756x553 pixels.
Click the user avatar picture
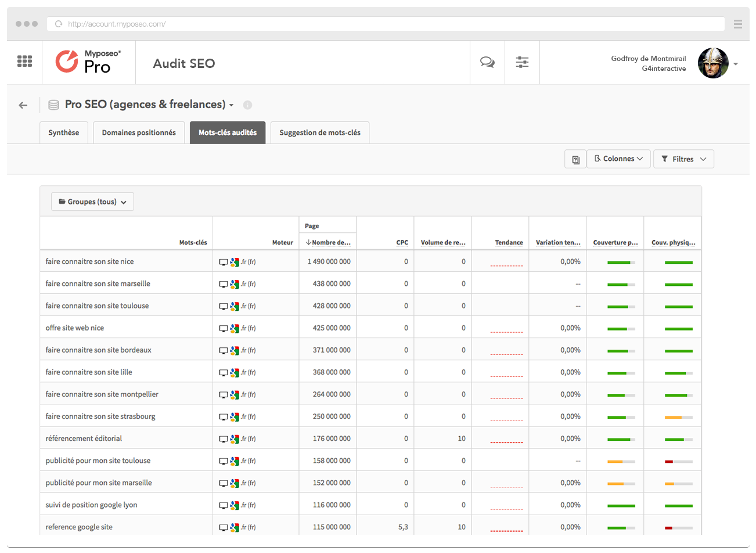[713, 63]
